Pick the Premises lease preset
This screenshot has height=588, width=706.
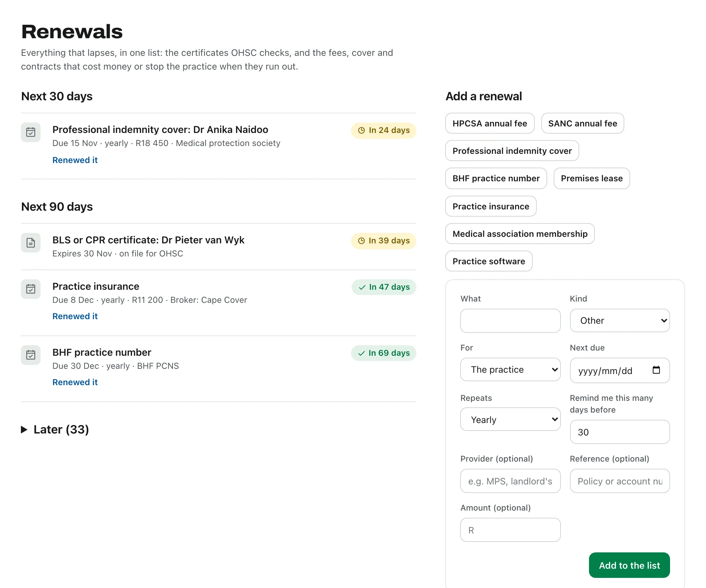(x=592, y=178)
